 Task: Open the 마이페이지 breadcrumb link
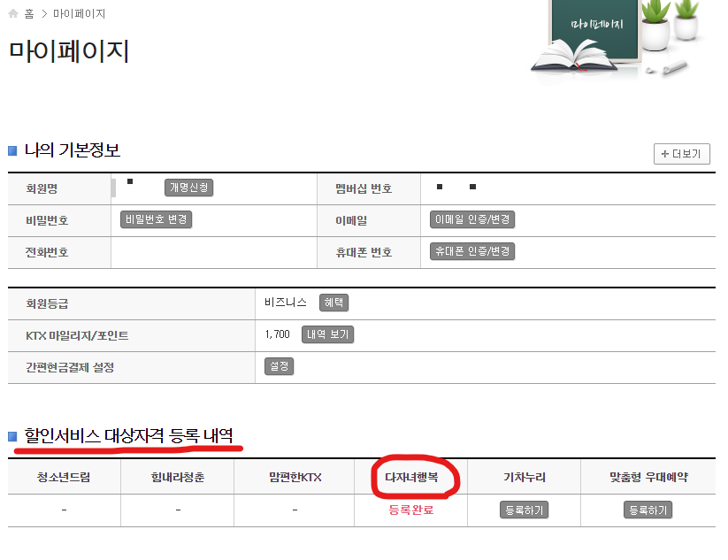click(79, 14)
